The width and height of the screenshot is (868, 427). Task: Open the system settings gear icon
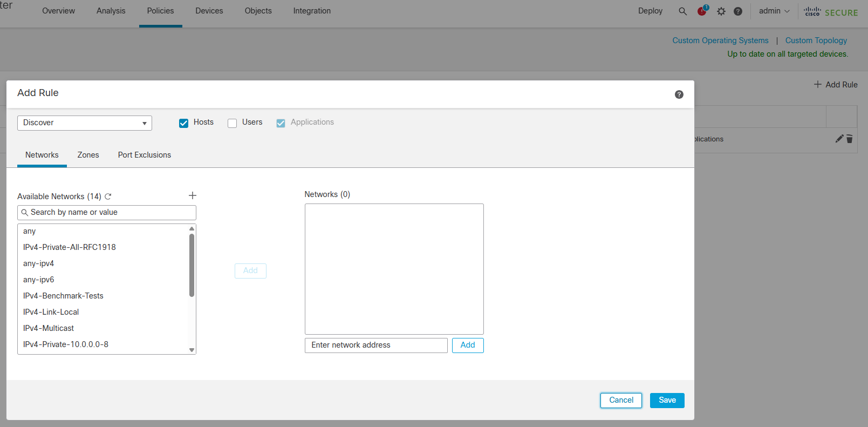pos(721,11)
